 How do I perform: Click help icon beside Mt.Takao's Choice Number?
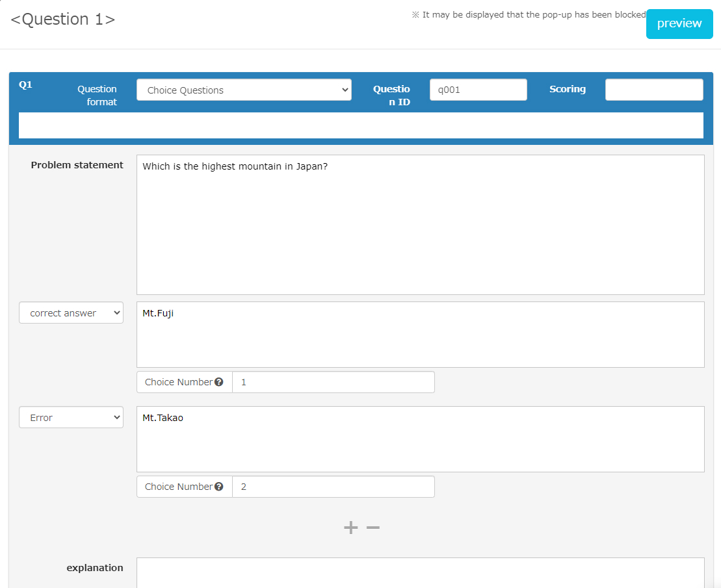[x=219, y=487]
